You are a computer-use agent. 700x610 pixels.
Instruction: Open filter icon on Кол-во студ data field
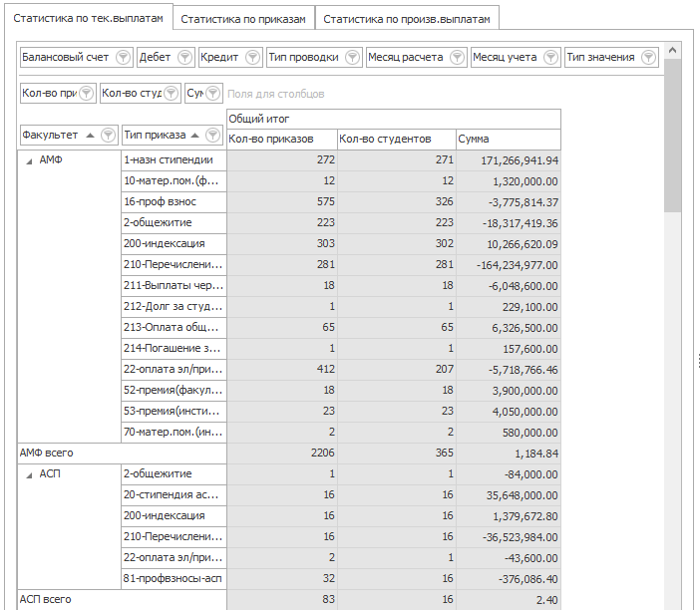tap(171, 93)
